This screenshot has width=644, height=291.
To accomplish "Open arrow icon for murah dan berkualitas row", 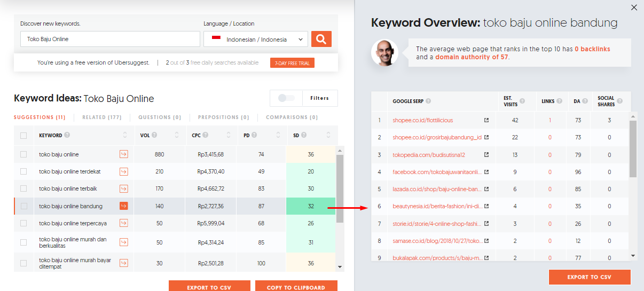I will pos(124,242).
